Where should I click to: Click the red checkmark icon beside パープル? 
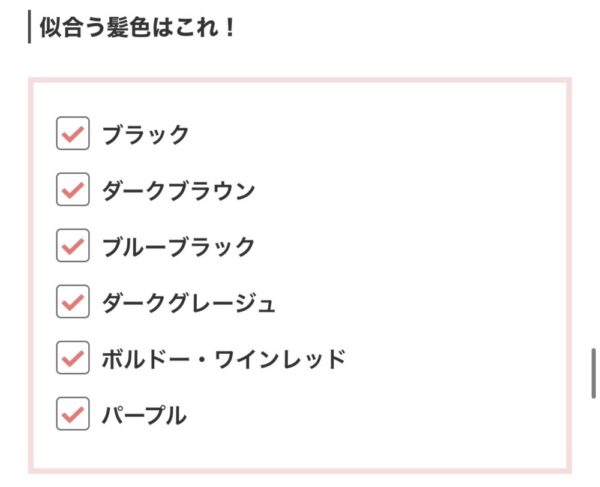coord(73,414)
